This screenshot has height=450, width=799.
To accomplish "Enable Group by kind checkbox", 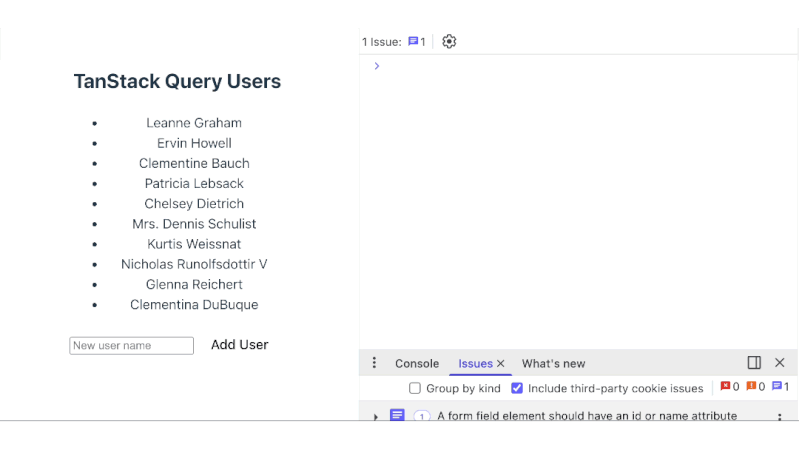I will point(415,388).
